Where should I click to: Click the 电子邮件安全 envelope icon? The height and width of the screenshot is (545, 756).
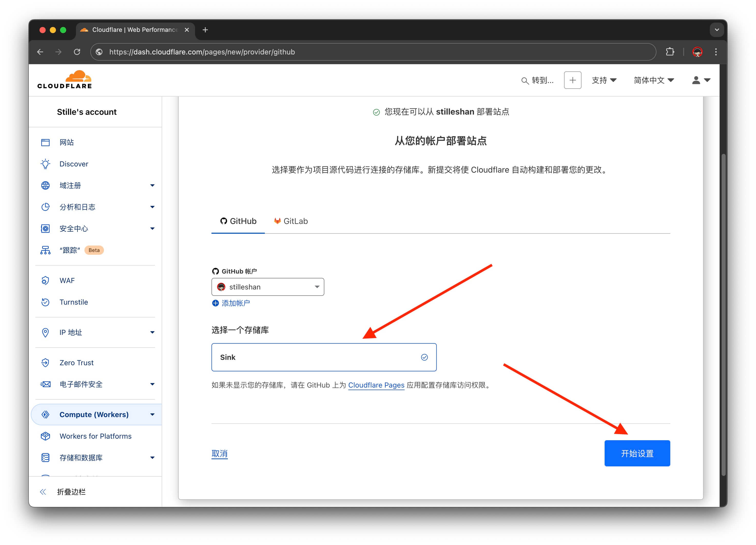[45, 384]
